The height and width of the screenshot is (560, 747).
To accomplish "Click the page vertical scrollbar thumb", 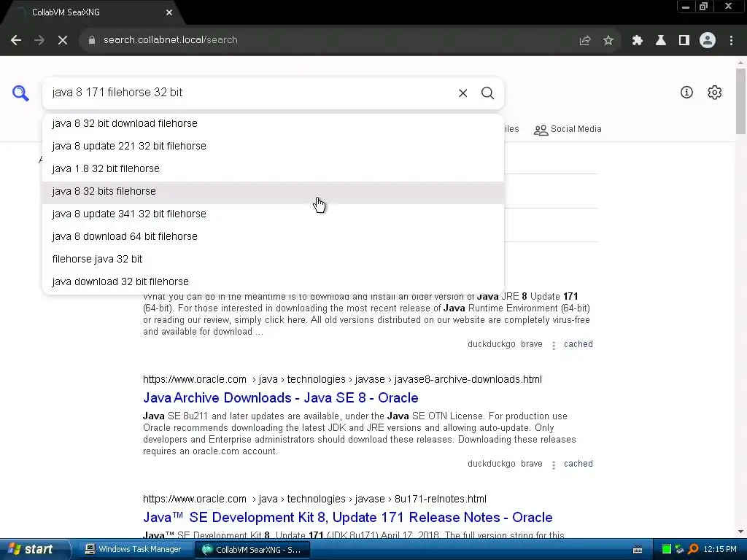I will 740,101.
